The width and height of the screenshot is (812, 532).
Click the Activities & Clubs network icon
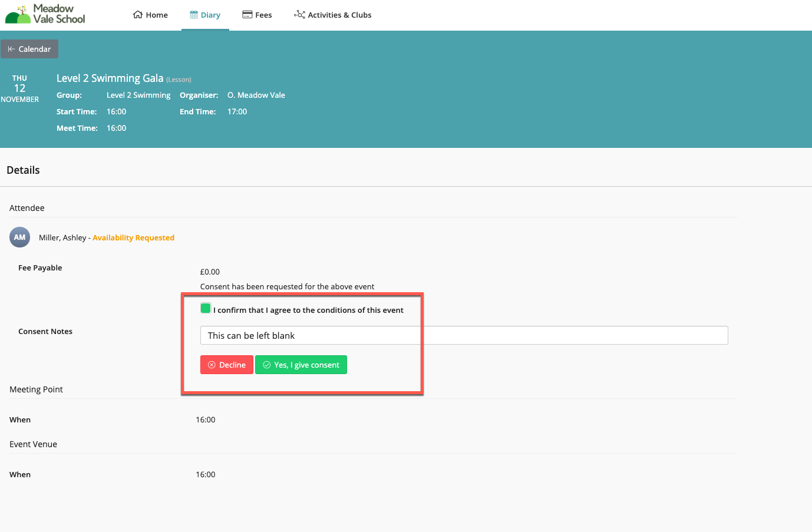[299, 15]
